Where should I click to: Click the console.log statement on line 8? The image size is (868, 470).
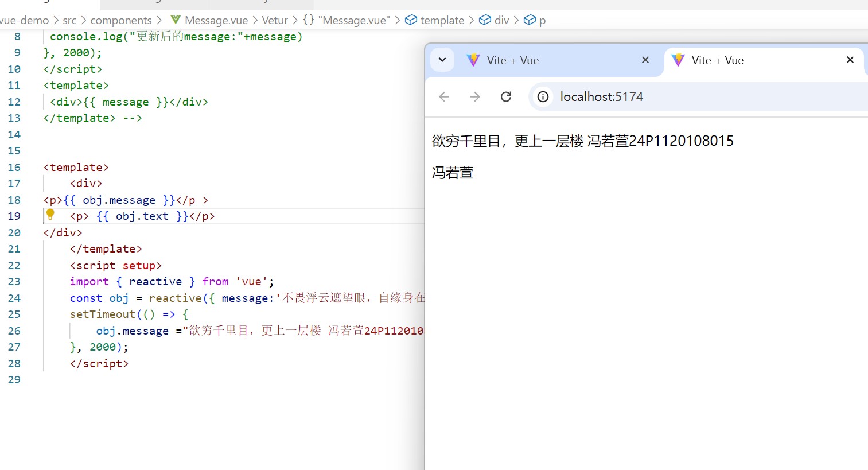coord(176,36)
